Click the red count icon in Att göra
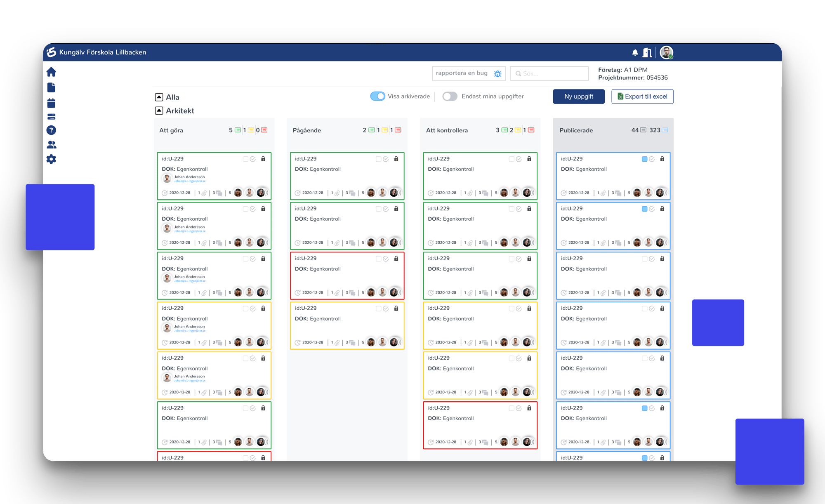The width and height of the screenshot is (825, 504). [x=264, y=130]
